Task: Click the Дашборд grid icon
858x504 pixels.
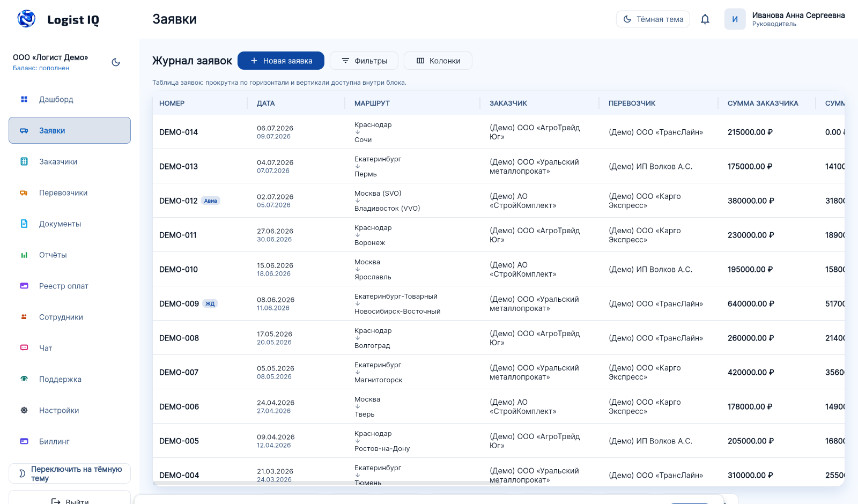Action: pyautogui.click(x=24, y=99)
